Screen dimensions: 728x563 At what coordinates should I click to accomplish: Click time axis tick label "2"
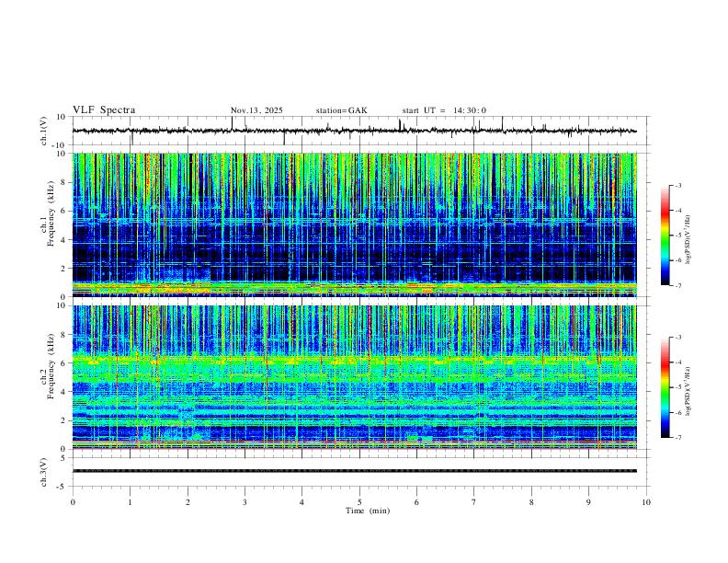point(188,502)
